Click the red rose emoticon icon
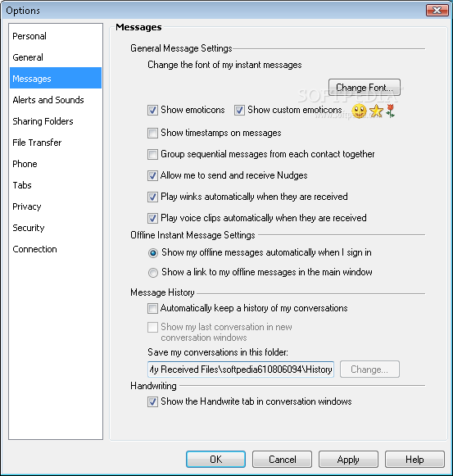453x476 pixels. [391, 111]
